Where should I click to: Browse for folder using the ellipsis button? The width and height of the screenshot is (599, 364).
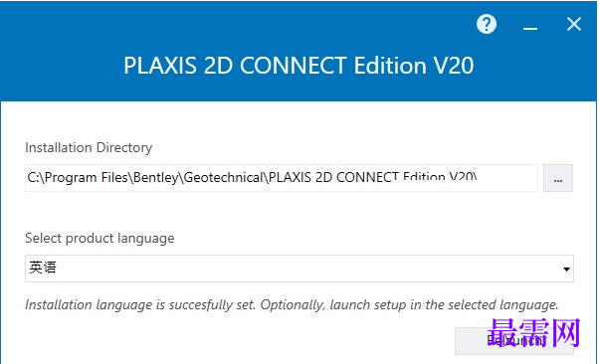[x=558, y=178]
